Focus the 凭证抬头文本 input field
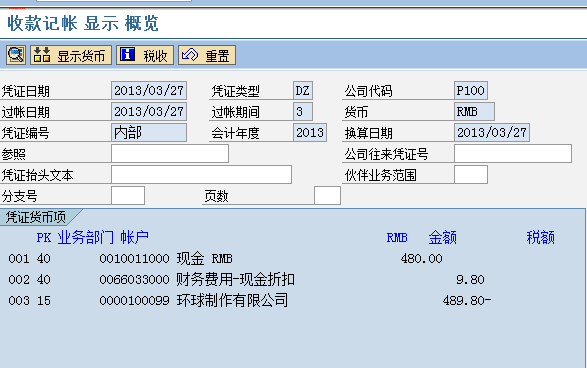Image resolution: width=587 pixels, height=368 pixels. point(201,174)
